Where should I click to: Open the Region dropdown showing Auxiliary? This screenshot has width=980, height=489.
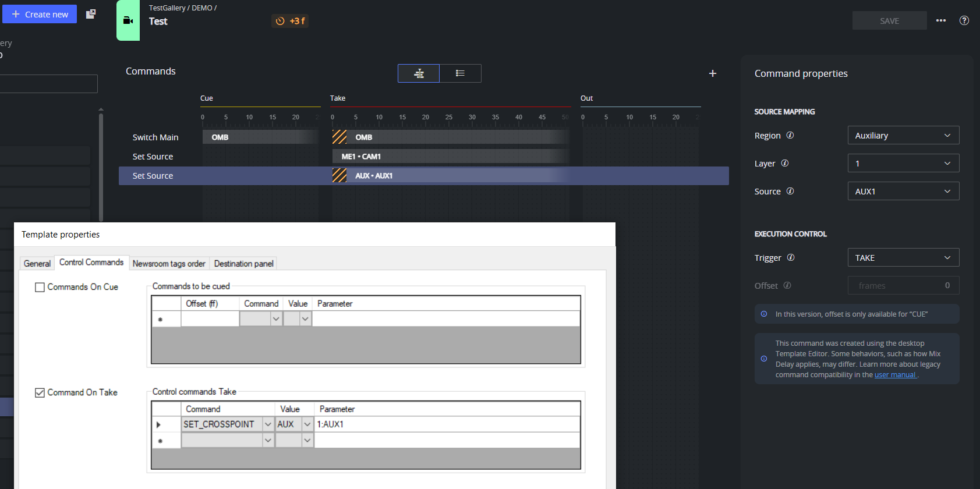tap(903, 135)
